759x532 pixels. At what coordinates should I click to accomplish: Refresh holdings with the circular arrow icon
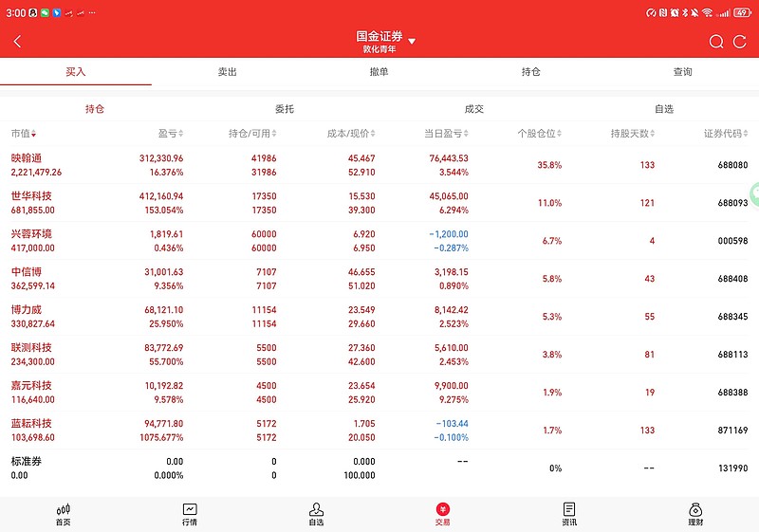[x=740, y=42]
